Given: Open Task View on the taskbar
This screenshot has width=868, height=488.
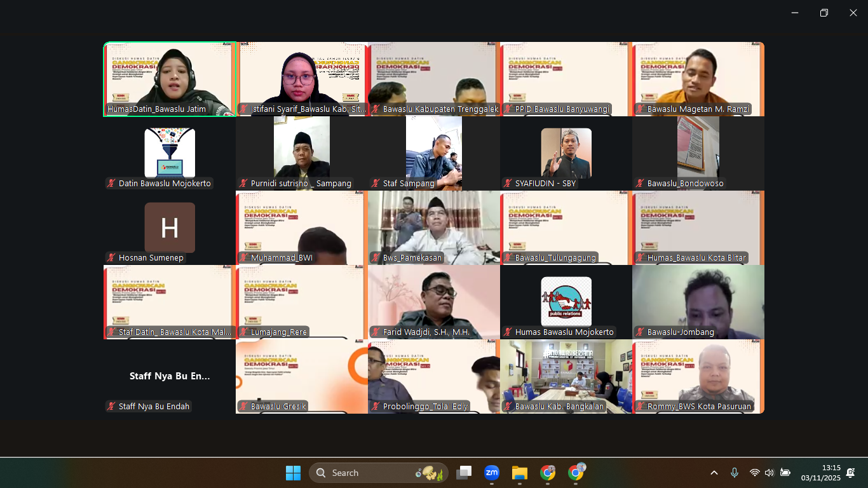Looking at the screenshot, I should pyautogui.click(x=464, y=473).
